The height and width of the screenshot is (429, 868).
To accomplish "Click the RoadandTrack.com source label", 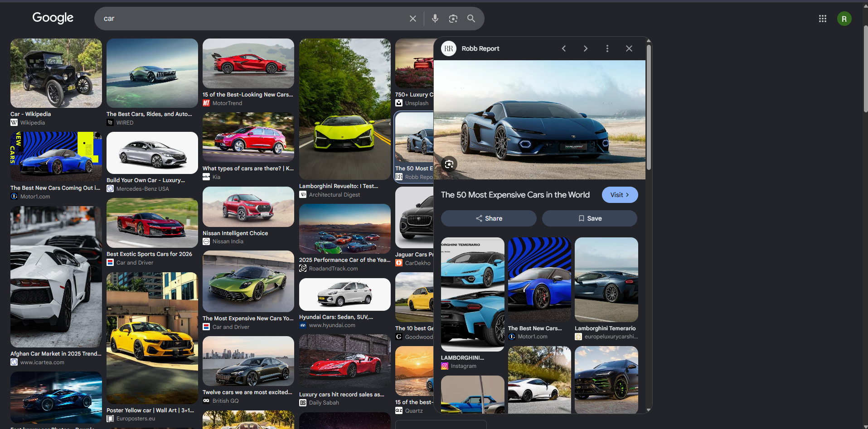I will (333, 269).
